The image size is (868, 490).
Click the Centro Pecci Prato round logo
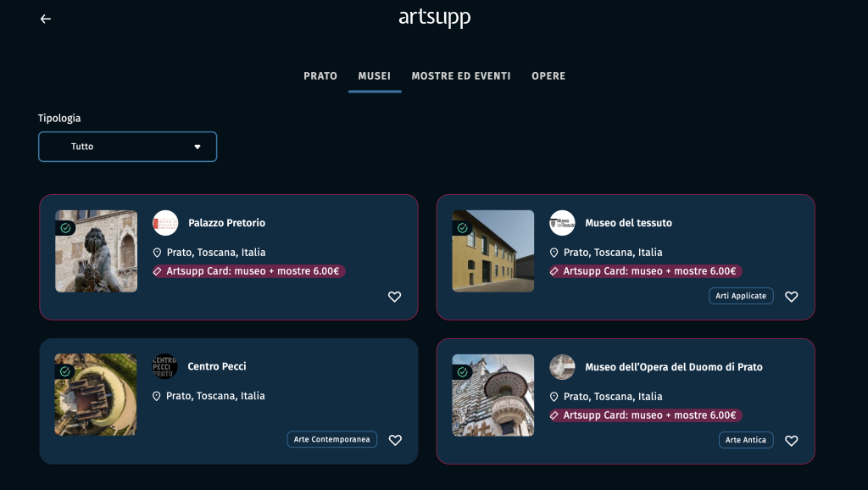[164, 366]
